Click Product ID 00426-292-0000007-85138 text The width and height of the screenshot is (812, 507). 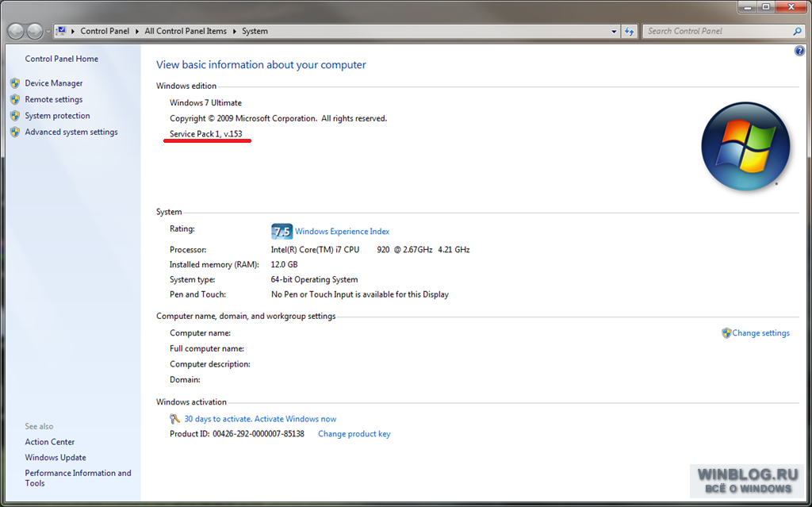click(x=236, y=434)
